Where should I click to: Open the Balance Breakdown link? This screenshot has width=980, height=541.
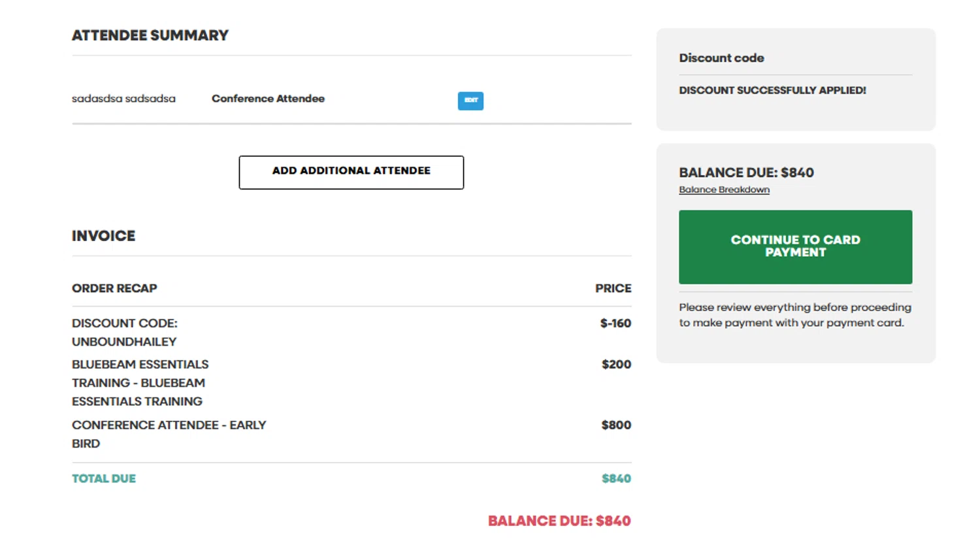724,190
